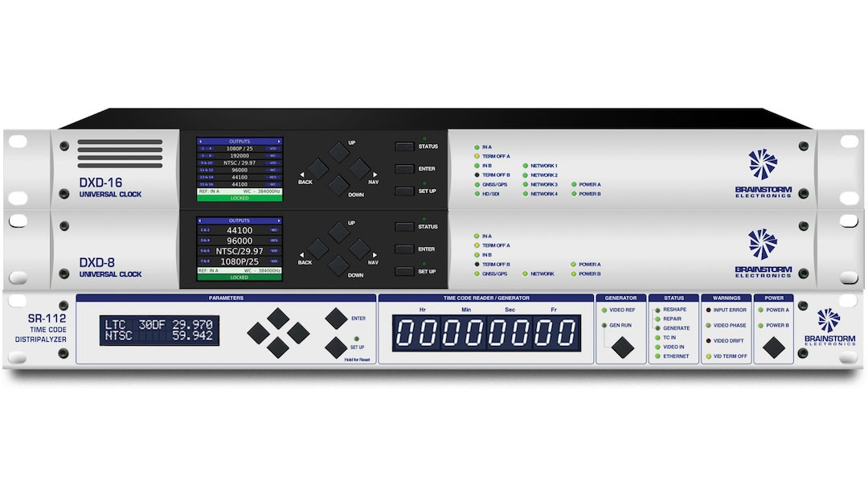
Task: Click the Brainstorm Electronics logo on DXD-16
Action: 764,174
